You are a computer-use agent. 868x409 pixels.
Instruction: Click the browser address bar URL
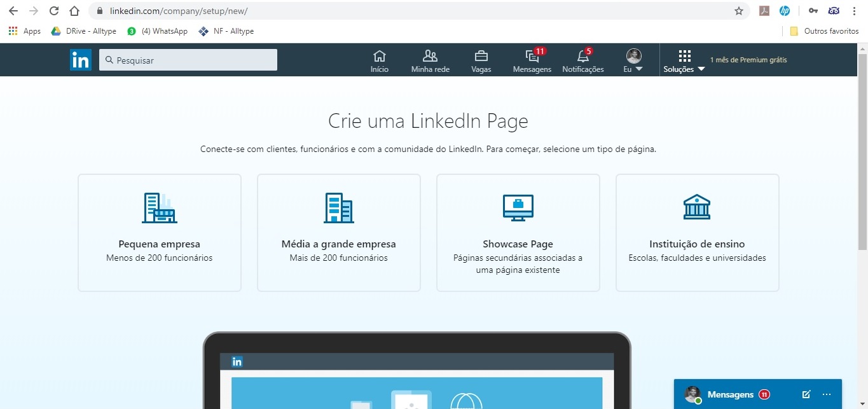pyautogui.click(x=179, y=11)
